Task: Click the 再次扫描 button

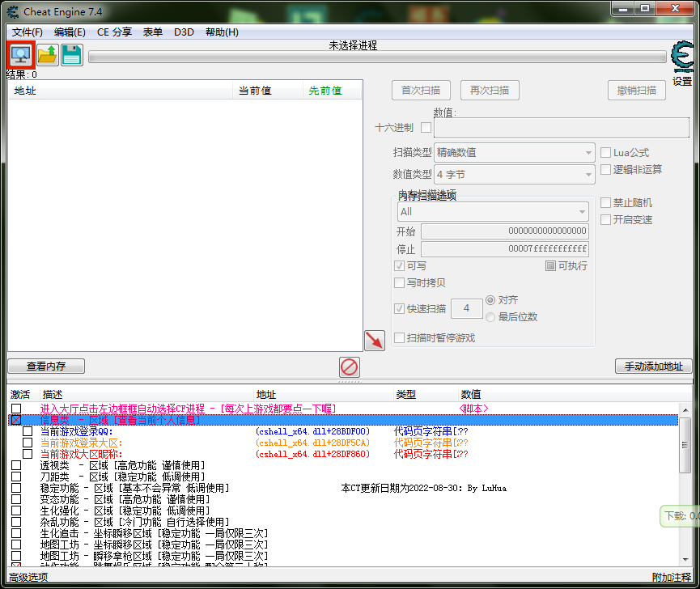Action: pyautogui.click(x=490, y=91)
